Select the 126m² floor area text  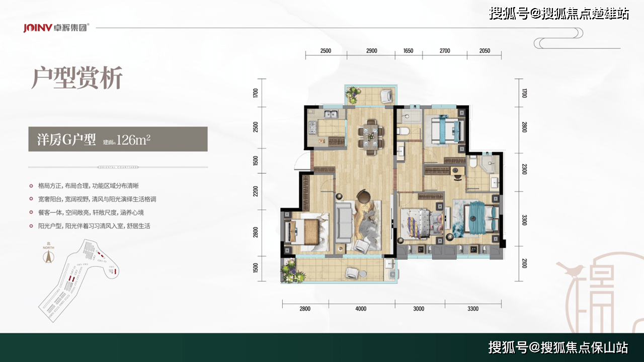(x=134, y=139)
